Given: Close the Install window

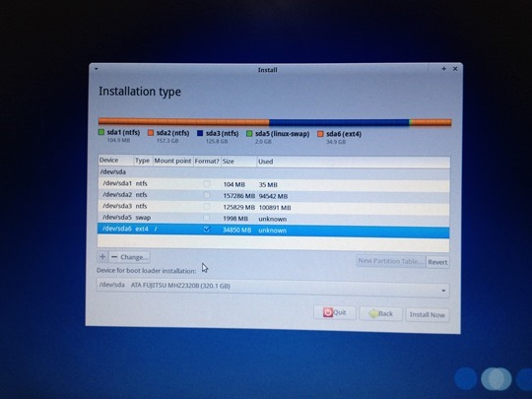Looking at the screenshot, I should (455, 69).
